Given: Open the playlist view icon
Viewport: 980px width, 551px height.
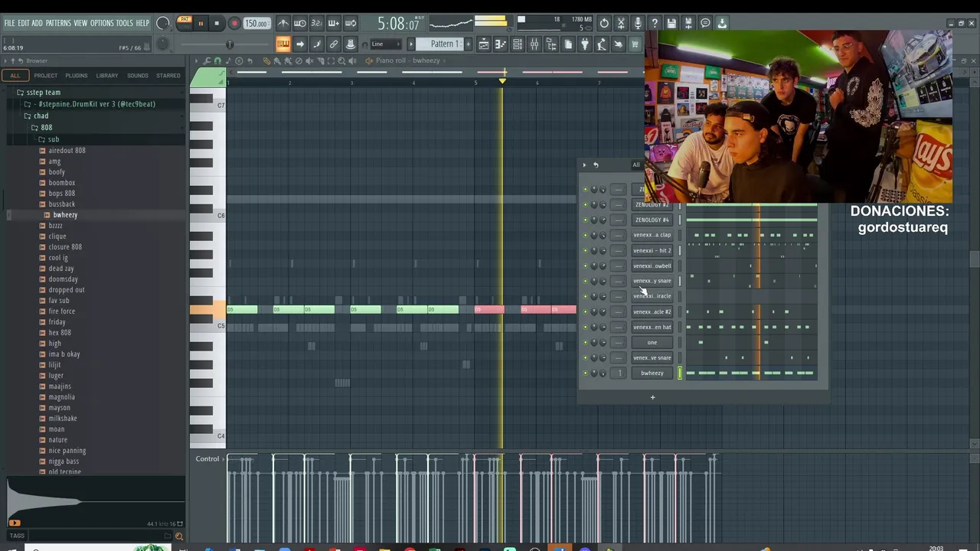Looking at the screenshot, I should [x=484, y=44].
